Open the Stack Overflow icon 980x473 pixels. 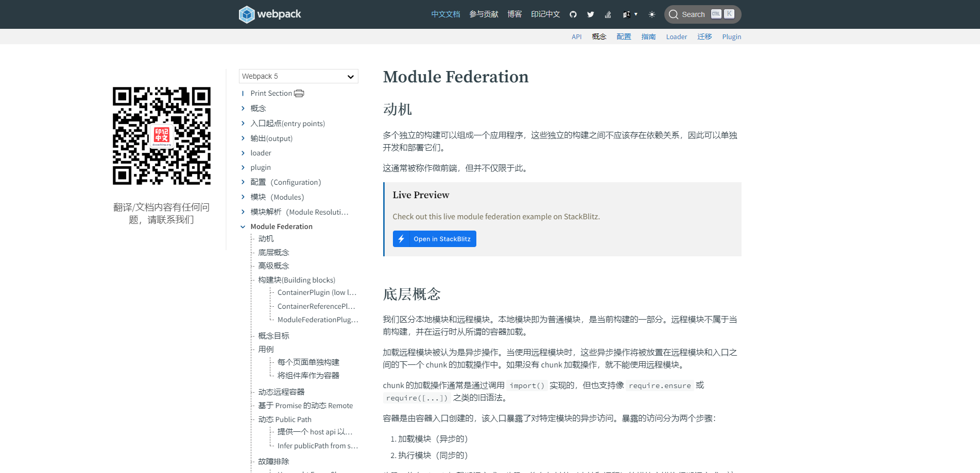(x=608, y=14)
